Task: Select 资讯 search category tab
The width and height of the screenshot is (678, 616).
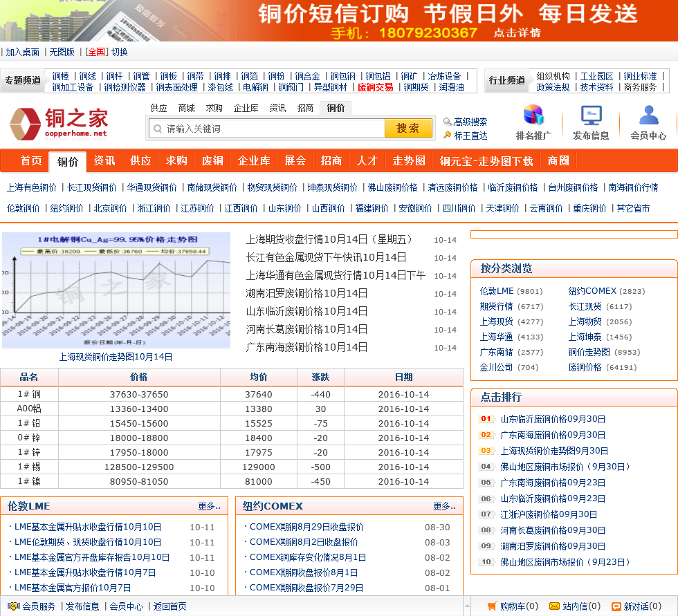Action: click(277, 108)
